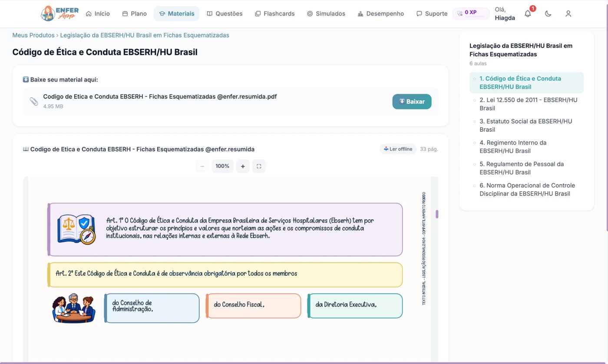Open the Questões section

(225, 13)
